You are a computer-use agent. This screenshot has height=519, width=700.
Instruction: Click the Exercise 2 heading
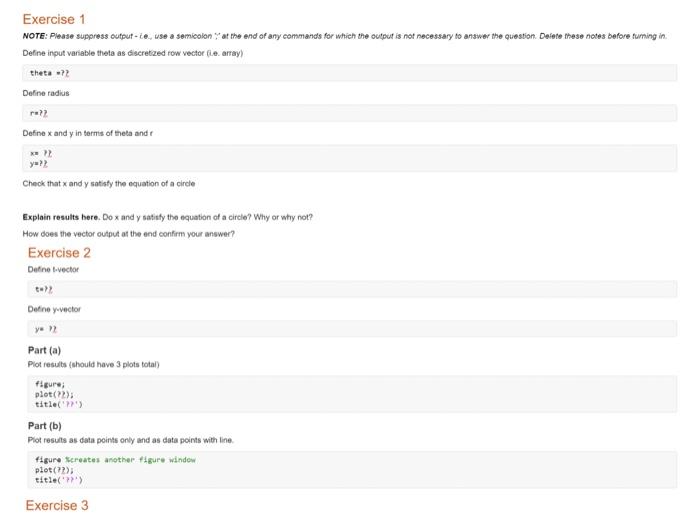coord(59,253)
